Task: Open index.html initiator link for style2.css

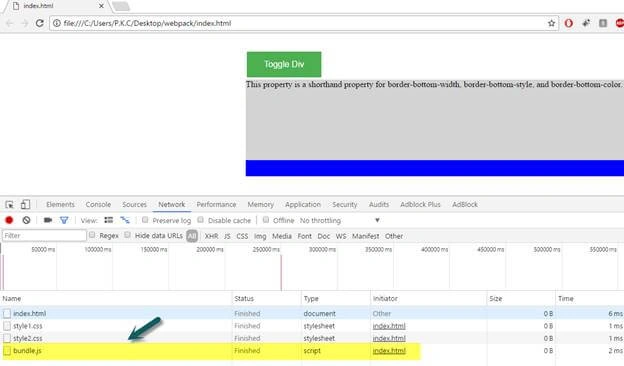Action: 389,338
